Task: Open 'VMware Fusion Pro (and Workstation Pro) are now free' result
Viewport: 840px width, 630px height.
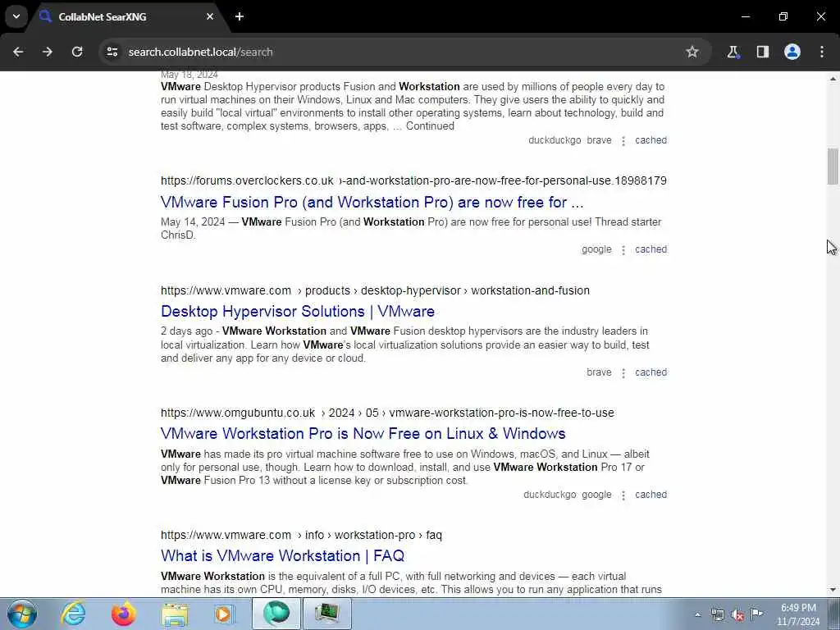Action: (372, 203)
